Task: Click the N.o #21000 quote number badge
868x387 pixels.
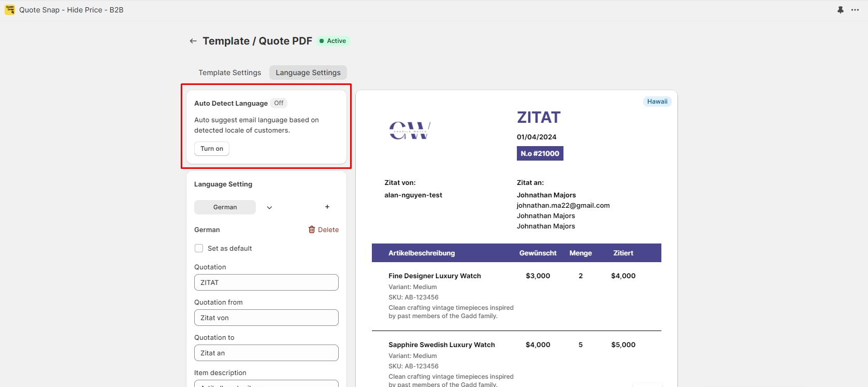Action: coord(540,153)
